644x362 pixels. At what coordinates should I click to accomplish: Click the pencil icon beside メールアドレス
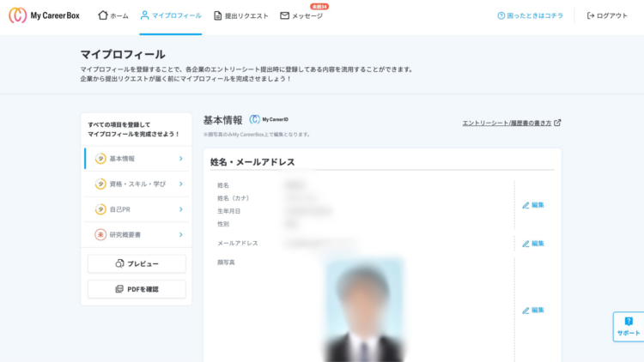(x=526, y=244)
